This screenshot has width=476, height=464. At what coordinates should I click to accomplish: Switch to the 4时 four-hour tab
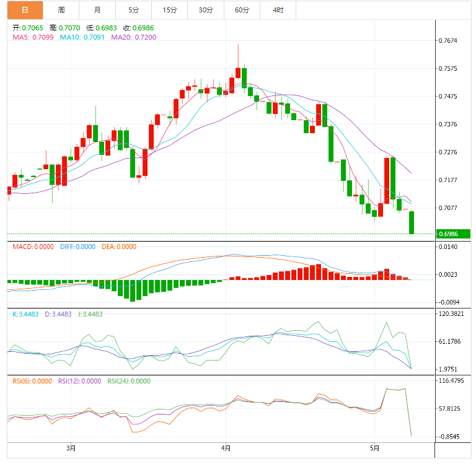[278, 10]
